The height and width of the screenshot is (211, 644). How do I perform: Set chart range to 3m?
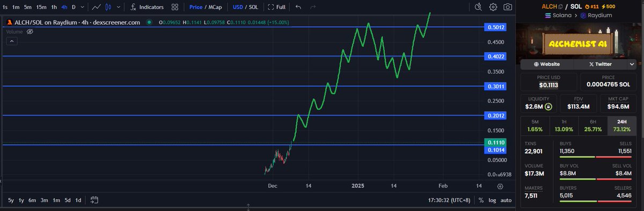tap(43, 200)
